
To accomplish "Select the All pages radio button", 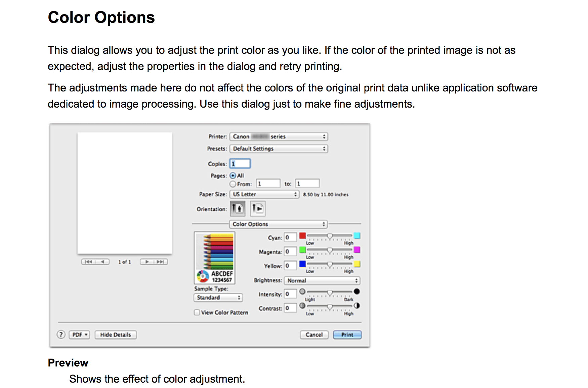I will (x=233, y=176).
